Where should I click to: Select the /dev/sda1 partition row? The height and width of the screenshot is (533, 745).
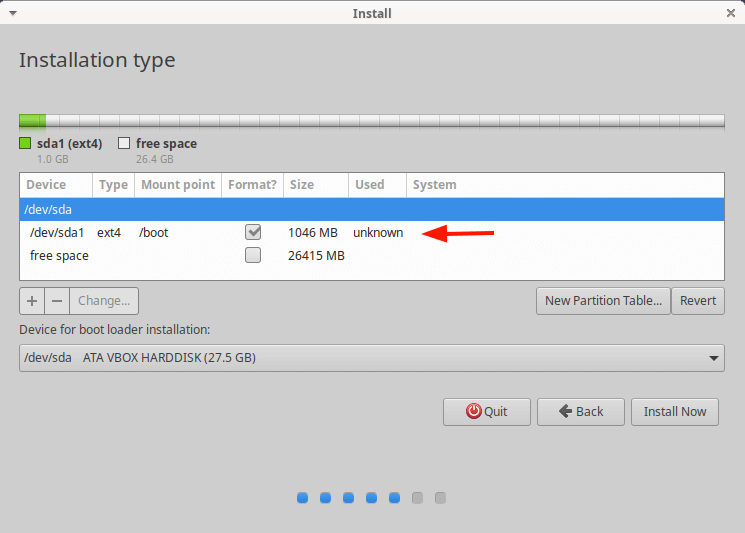tap(372, 232)
